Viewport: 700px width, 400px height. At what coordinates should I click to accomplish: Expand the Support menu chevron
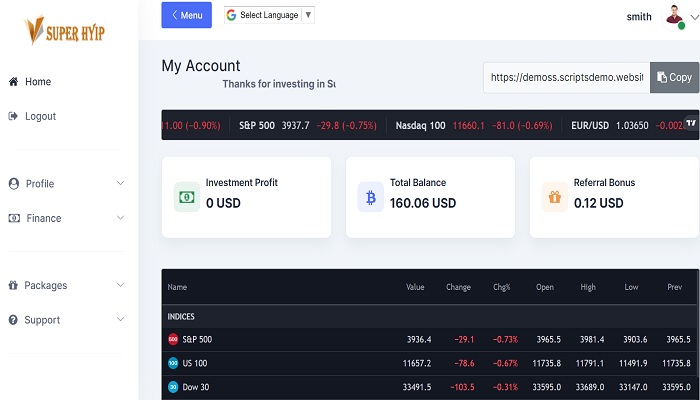coord(120,319)
